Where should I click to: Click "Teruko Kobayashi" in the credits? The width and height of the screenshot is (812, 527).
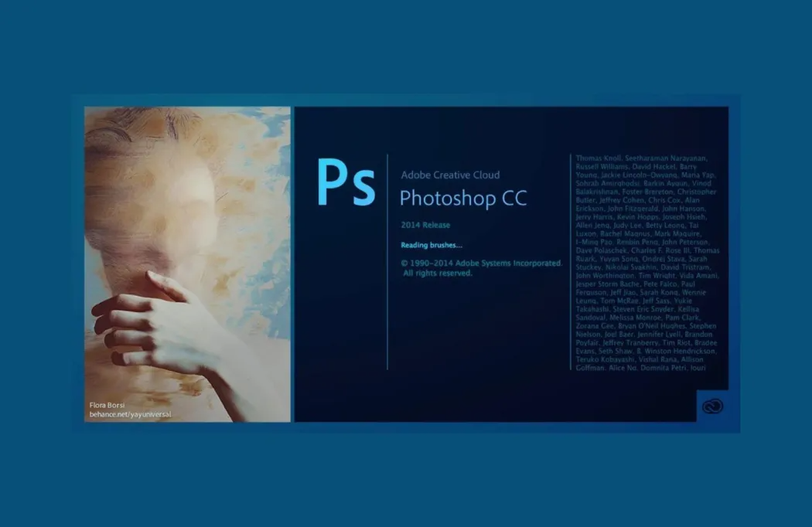click(605, 359)
